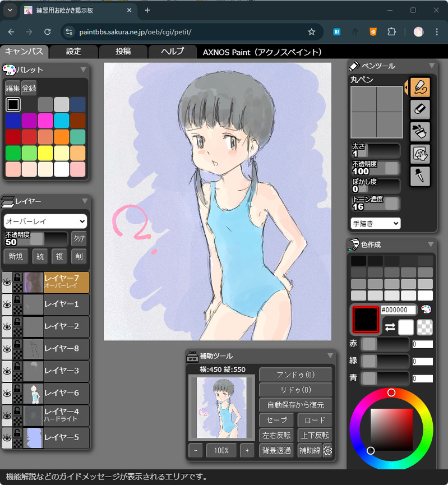
Task: Expand pen list arrow beside pen tool
Action: coord(407,87)
